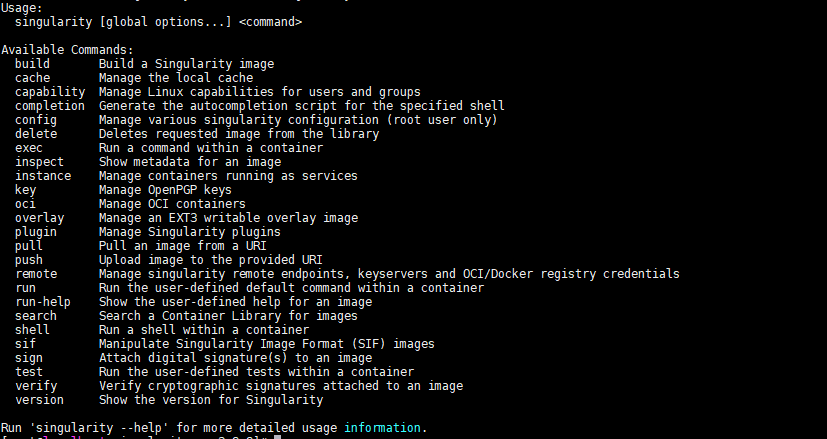Click 'Run a shell within a container'
This screenshot has width=827, height=439.
(204, 330)
